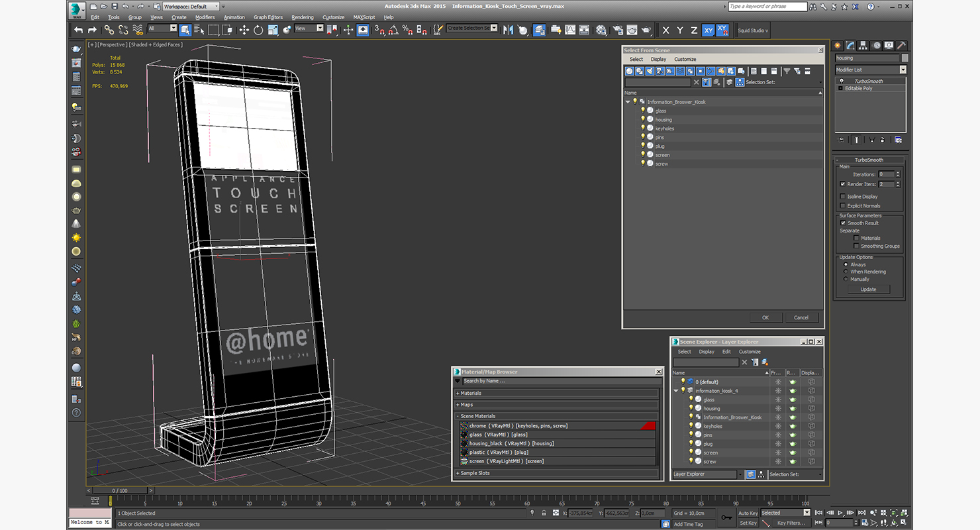Image resolution: width=980 pixels, height=530 pixels.
Task: Toggle the Angle Snap icon
Action: (x=393, y=30)
